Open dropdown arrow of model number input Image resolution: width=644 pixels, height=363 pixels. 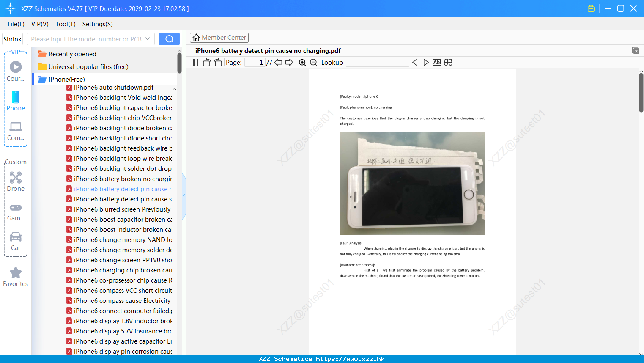[x=148, y=39]
